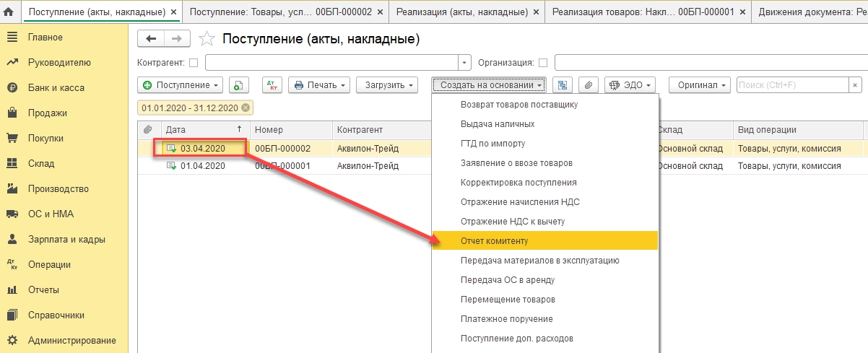The height and width of the screenshot is (353, 868).
Task: Sort by the Вид операции column header
Action: (x=798, y=130)
